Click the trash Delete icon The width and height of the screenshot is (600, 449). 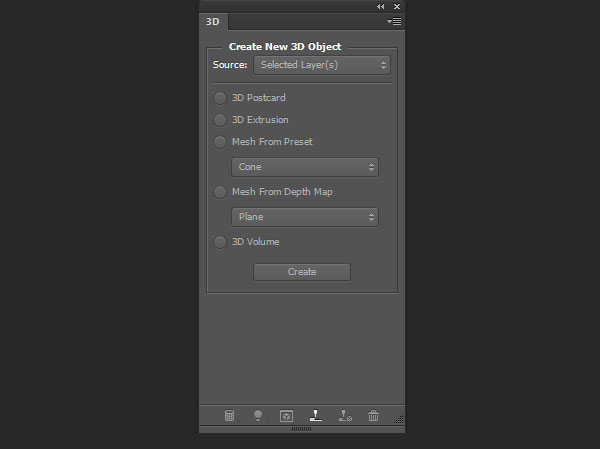point(373,416)
